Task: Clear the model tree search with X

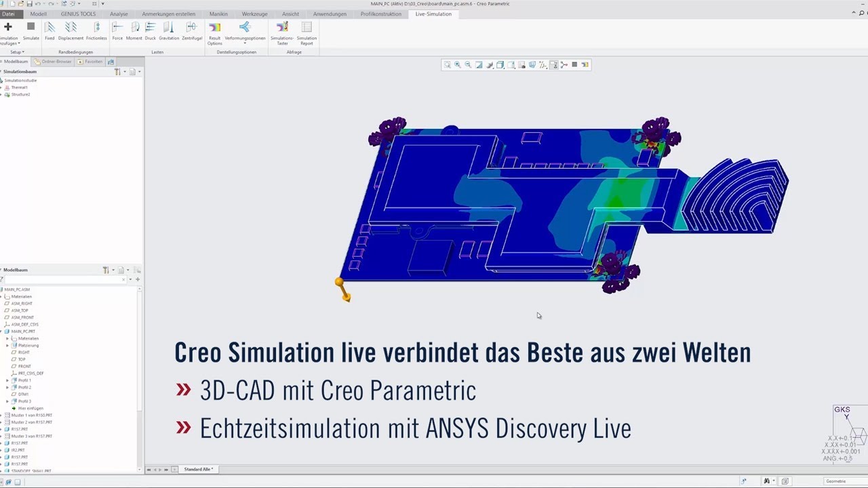Action: click(123, 279)
